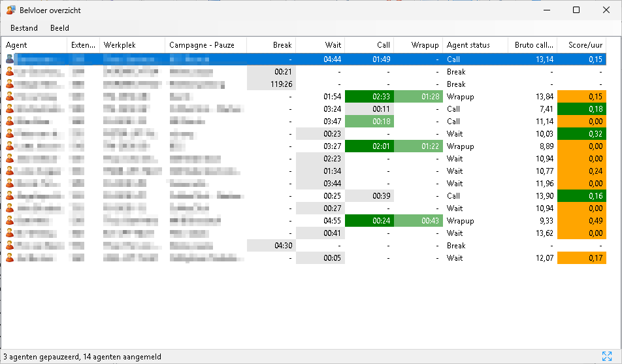This screenshot has width=622, height=364.
Task: Open the Beeld menu
Action: (59, 28)
